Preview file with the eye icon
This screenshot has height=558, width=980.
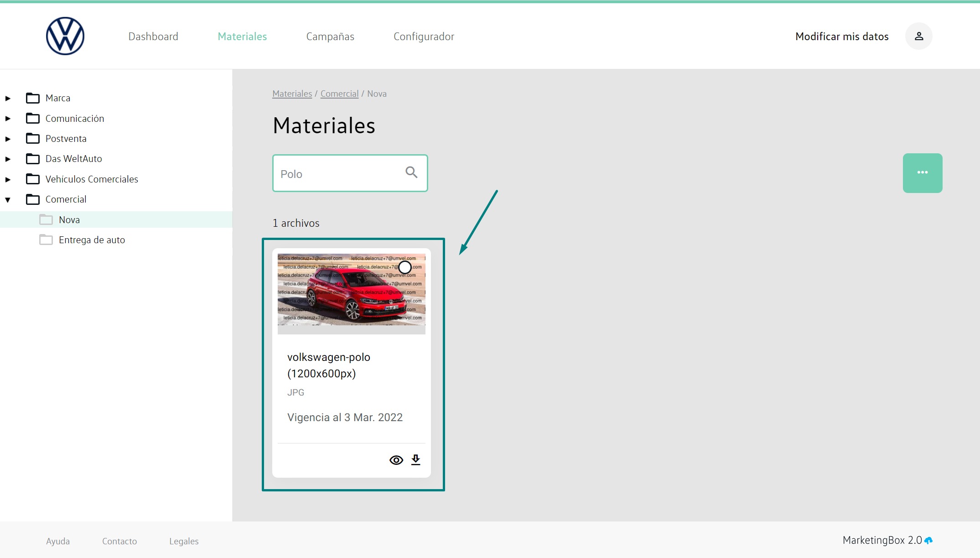pos(396,460)
